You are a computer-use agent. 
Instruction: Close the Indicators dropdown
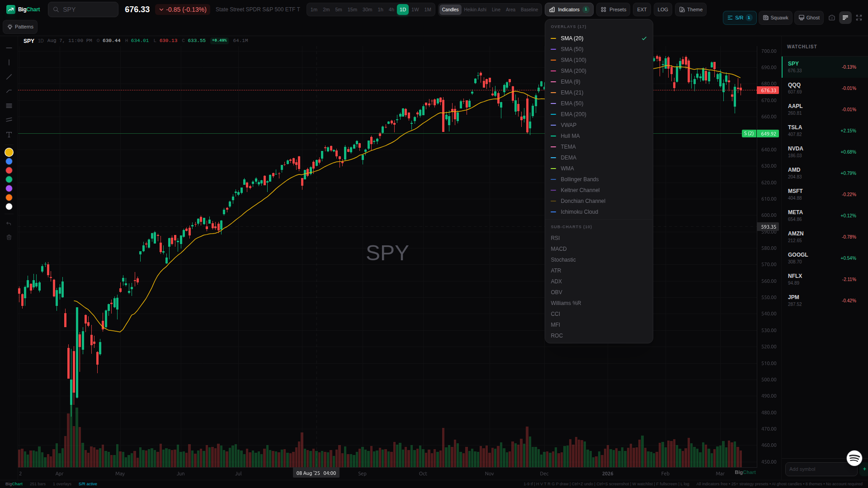(569, 9)
